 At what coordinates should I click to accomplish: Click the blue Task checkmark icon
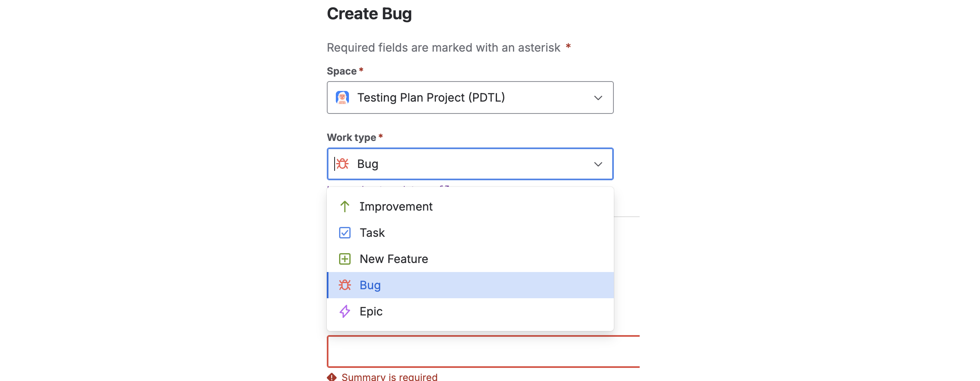click(345, 233)
